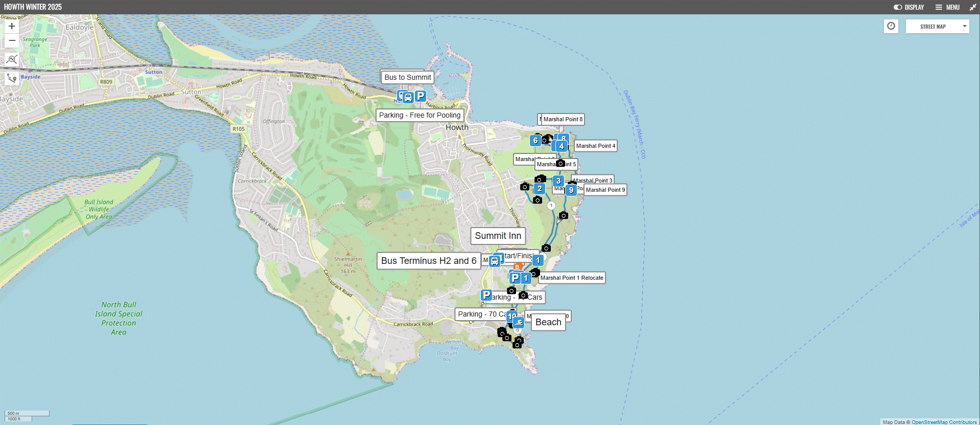This screenshot has width=980, height=425.
Task: Open the route directions tool
Action: [x=12, y=78]
